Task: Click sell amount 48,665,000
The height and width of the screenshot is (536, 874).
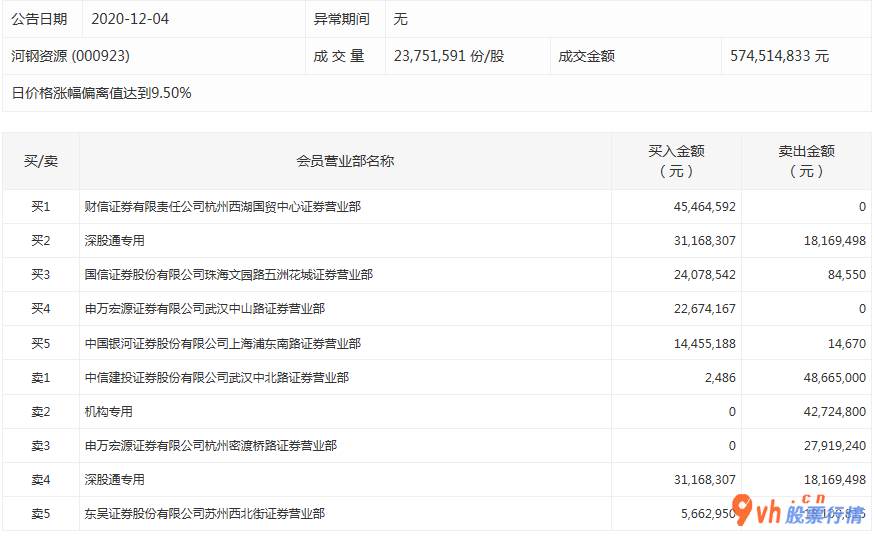Action: click(x=835, y=378)
